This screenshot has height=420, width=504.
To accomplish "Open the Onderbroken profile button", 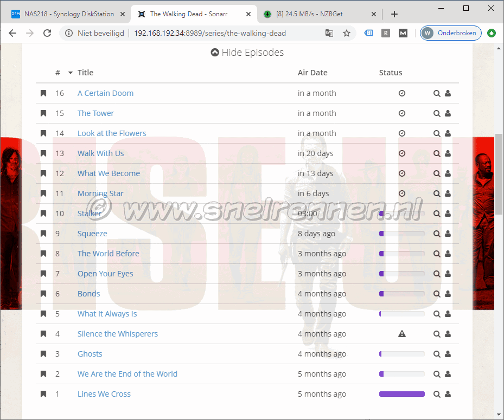I will (451, 33).
